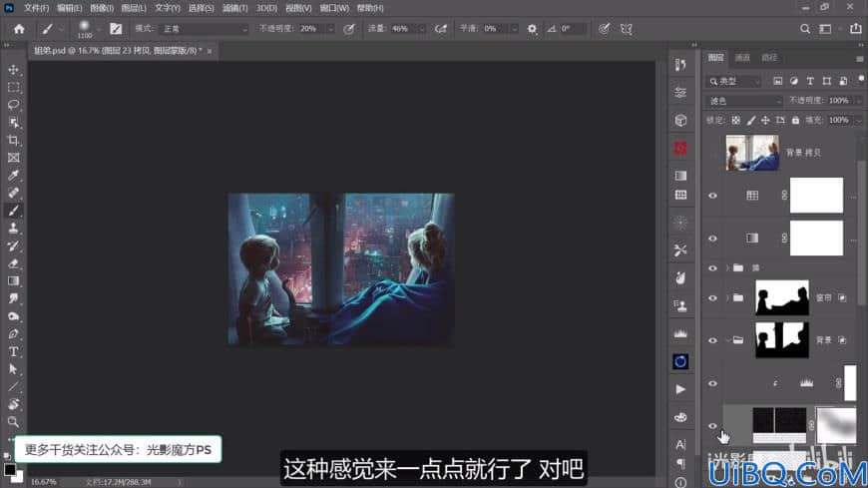Open the Histogram panel icon
868x488 pixels.
[680, 333]
